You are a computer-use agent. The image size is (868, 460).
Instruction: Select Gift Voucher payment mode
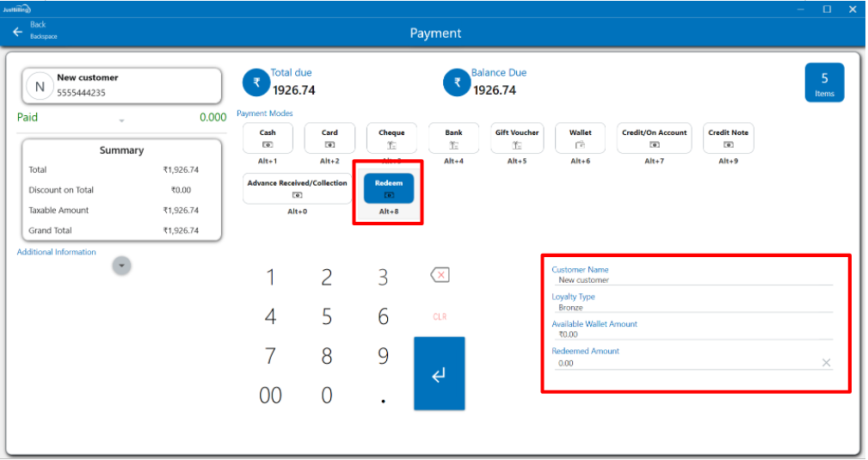point(517,138)
